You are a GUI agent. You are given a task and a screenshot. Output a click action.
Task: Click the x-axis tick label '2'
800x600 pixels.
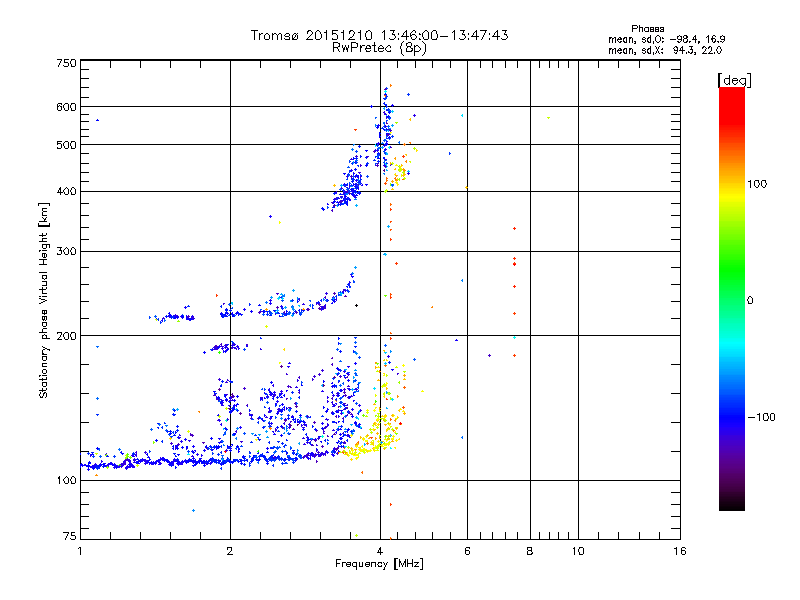(x=230, y=551)
